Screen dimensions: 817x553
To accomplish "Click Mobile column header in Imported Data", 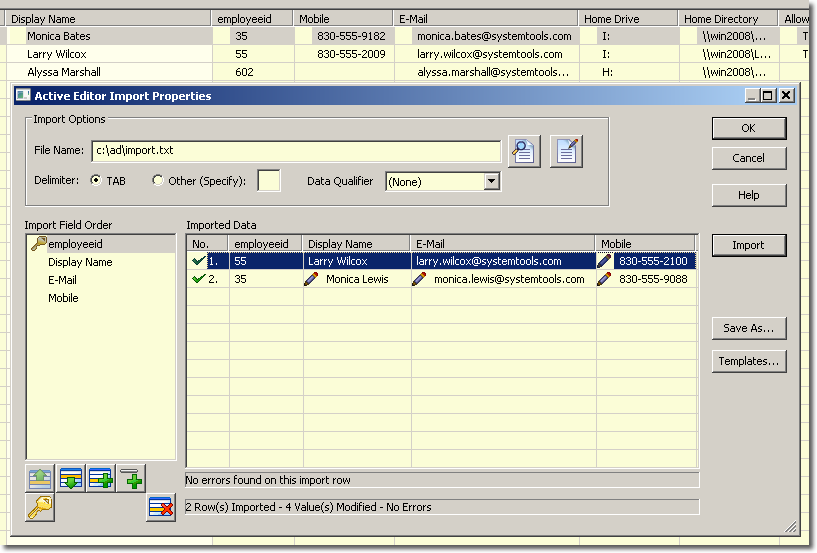I will 645,243.
